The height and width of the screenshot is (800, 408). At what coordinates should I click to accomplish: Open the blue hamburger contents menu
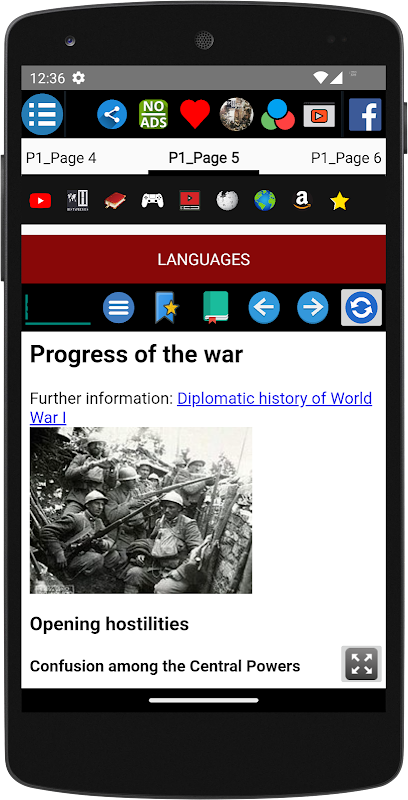click(x=119, y=308)
